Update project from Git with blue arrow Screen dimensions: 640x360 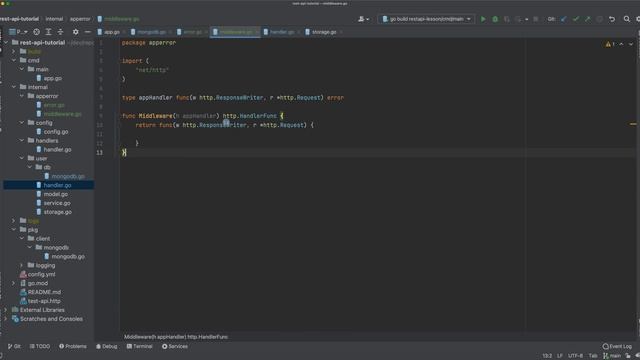pos(564,19)
